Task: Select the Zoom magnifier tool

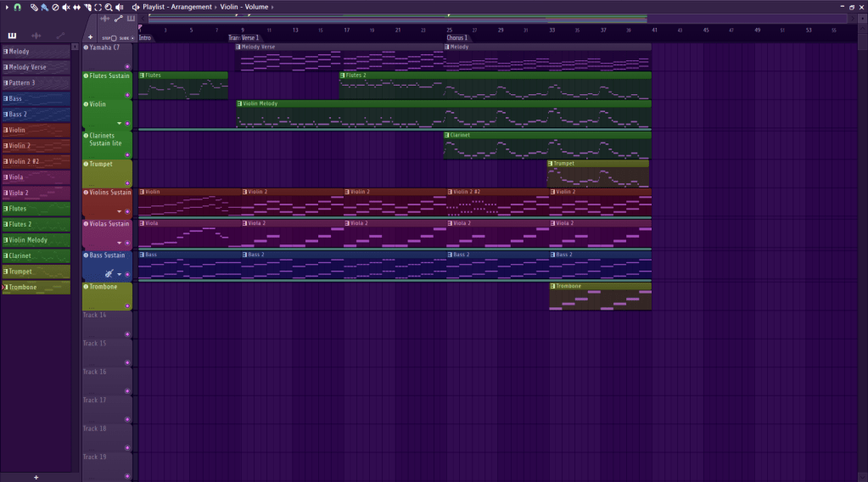Action: click(x=108, y=7)
